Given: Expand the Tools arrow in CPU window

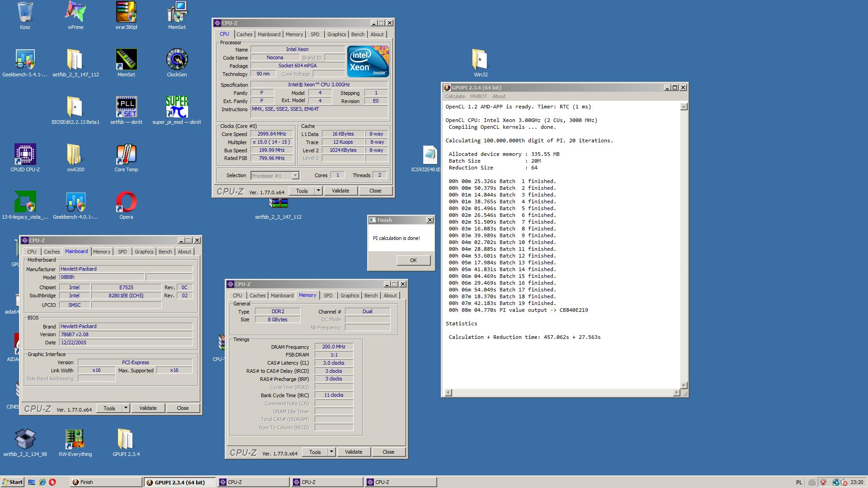Looking at the screenshot, I should pos(318,191).
